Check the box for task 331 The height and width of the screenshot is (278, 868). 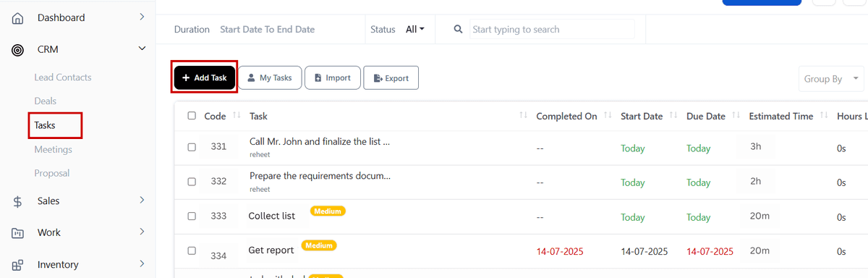click(192, 147)
